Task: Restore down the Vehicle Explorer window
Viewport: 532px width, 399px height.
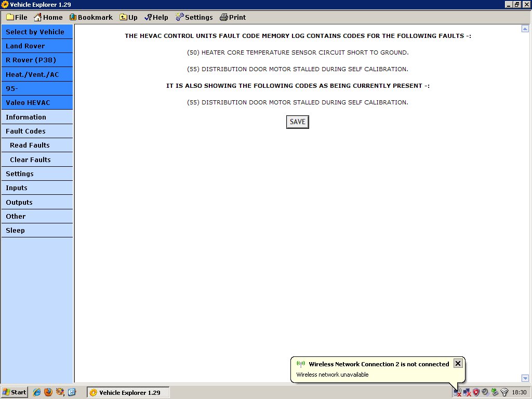Action: pos(517,4)
